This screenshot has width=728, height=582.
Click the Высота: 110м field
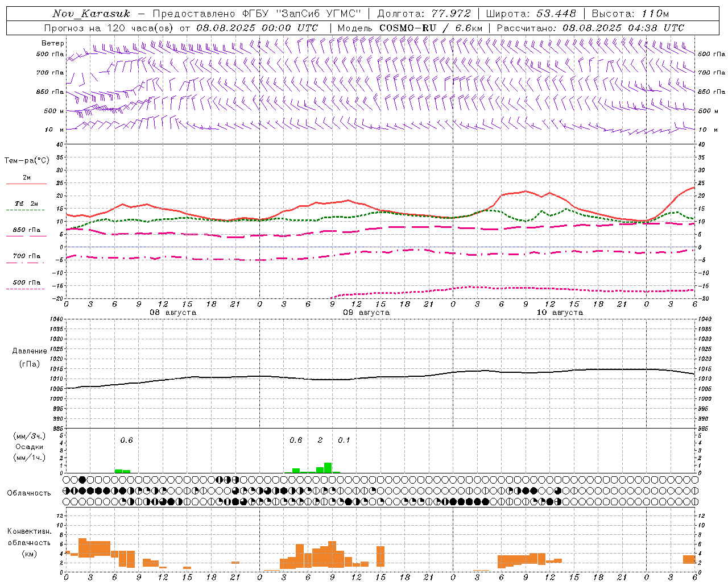(630, 14)
